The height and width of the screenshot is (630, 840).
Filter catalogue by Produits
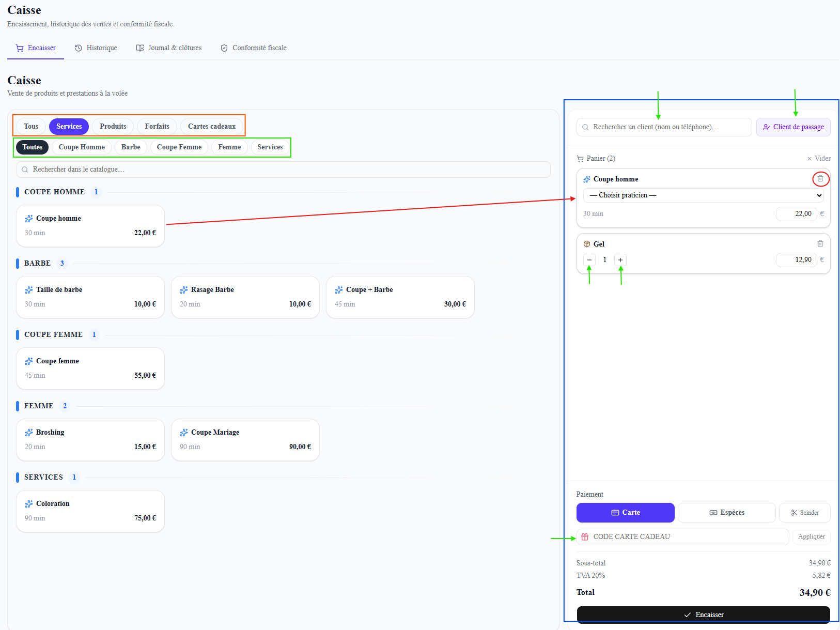pos(113,127)
